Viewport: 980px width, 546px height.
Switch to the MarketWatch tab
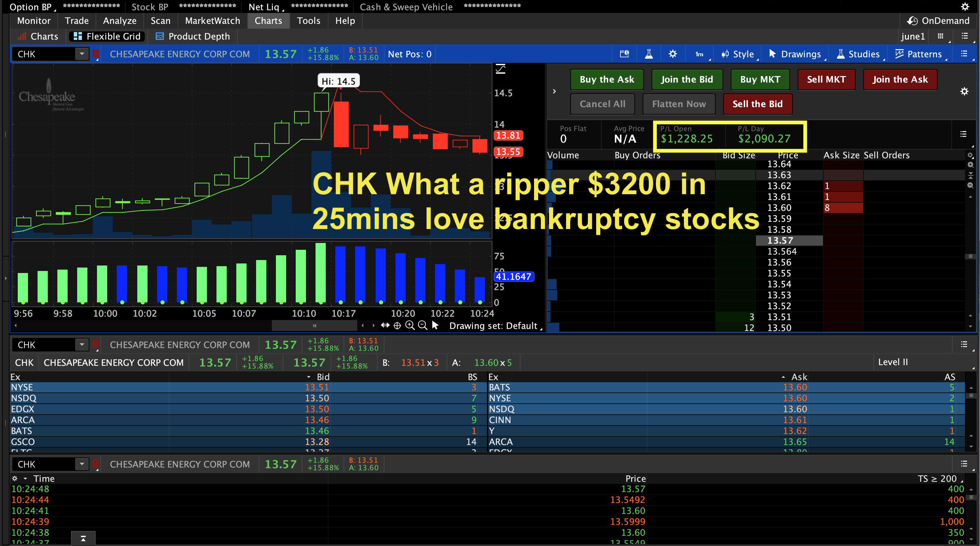(x=212, y=21)
